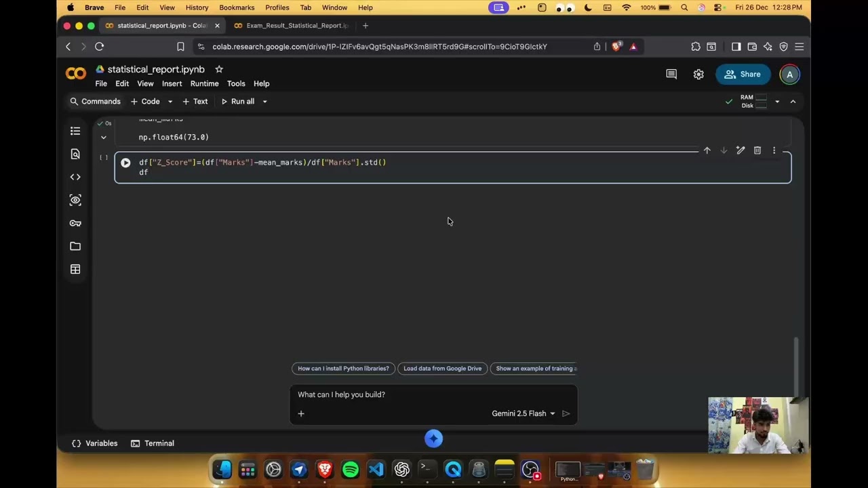Open the comments panel icon
This screenshot has width=868, height=488.
coord(671,75)
